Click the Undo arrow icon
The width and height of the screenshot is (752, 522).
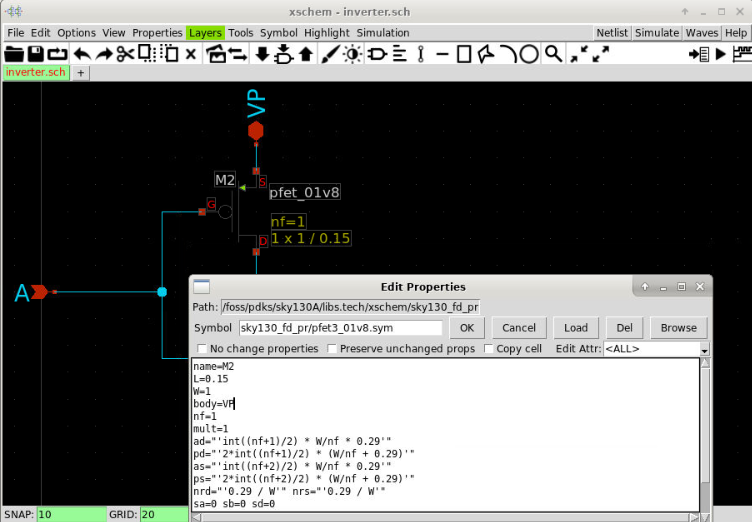tap(82, 54)
